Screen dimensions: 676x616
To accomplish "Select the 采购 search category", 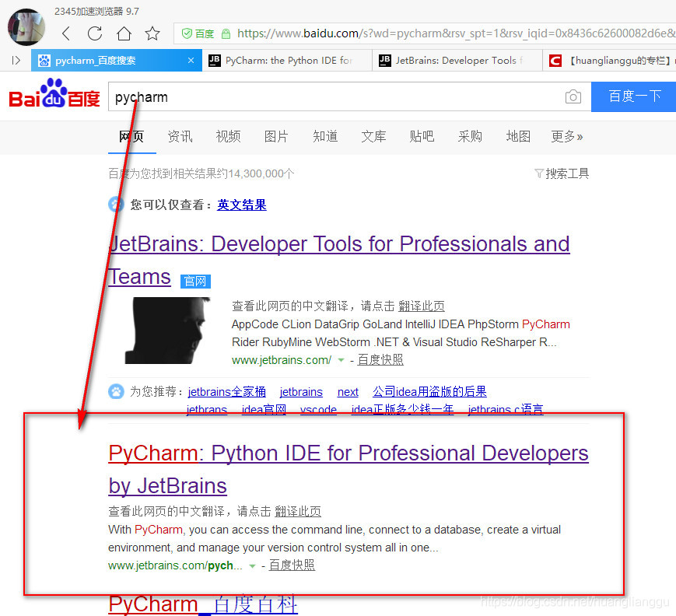I will point(470,136).
